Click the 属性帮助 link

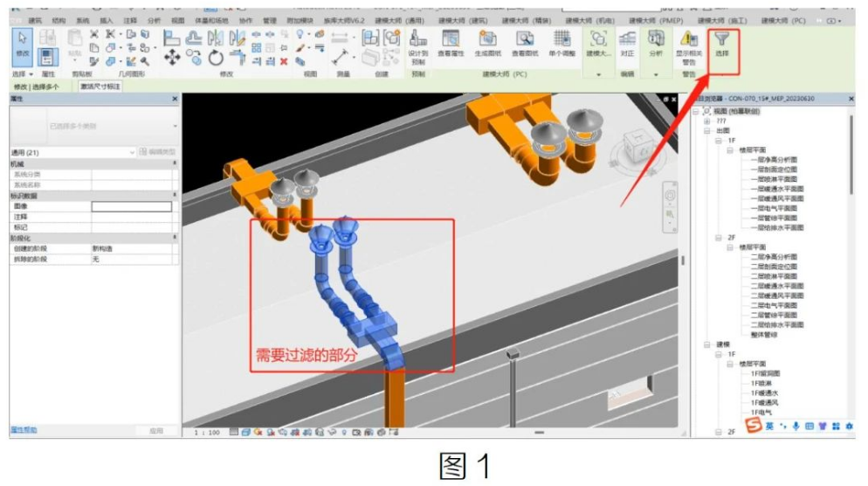pos(24,430)
